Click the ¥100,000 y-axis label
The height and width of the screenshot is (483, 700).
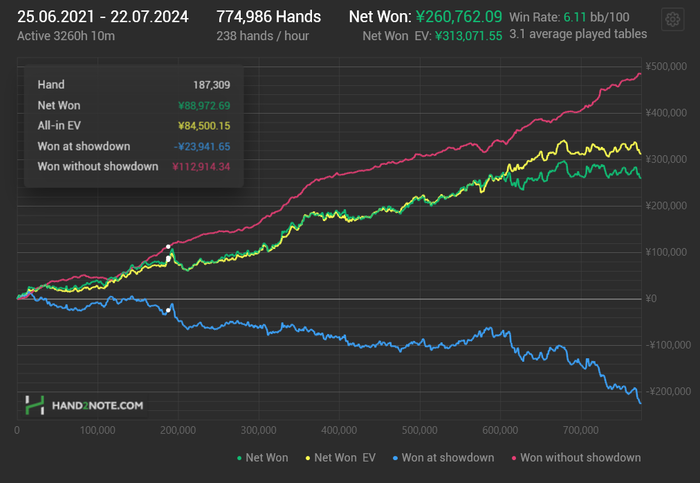click(x=666, y=252)
